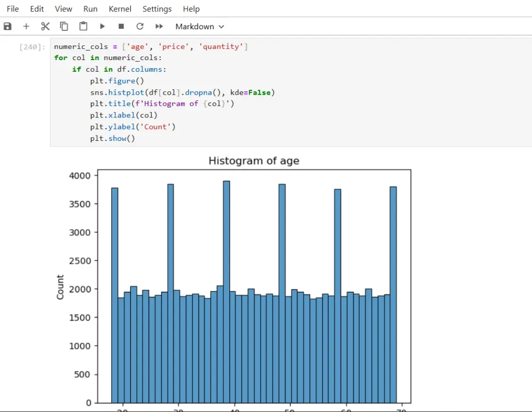Open the Edit menu
Viewport: 532px width, 412px height.
click(37, 9)
